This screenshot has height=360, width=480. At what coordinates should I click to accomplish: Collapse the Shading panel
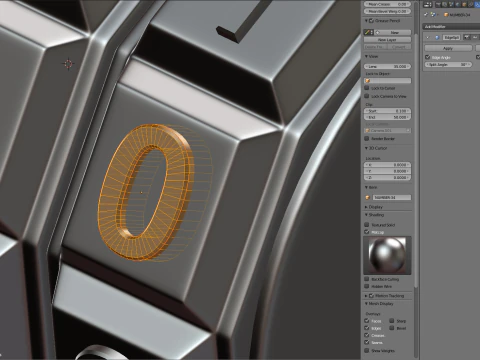click(366, 215)
